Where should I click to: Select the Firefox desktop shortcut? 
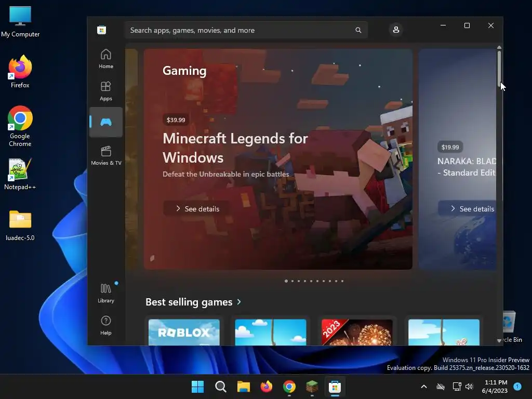coord(20,72)
